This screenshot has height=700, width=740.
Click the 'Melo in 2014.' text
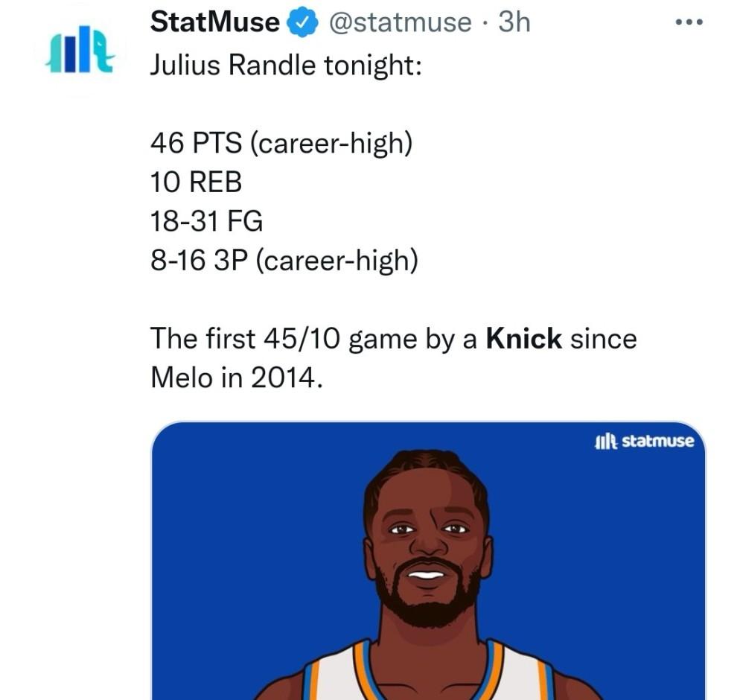237,378
